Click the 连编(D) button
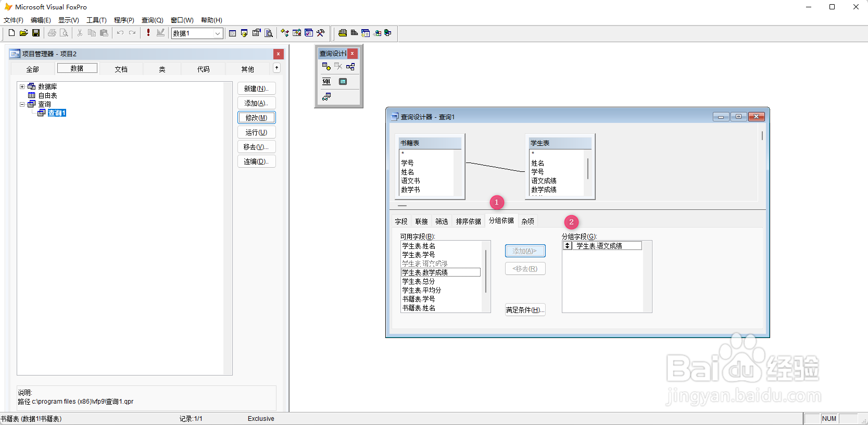This screenshot has width=868, height=425. [257, 161]
